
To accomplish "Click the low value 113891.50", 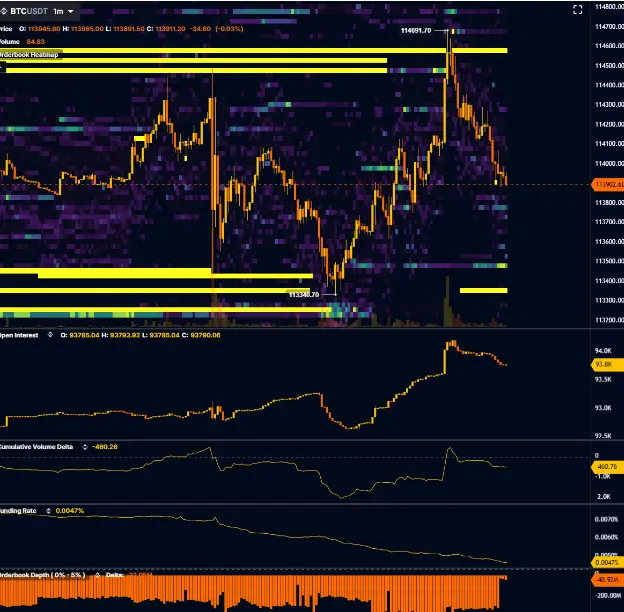I will click(129, 29).
